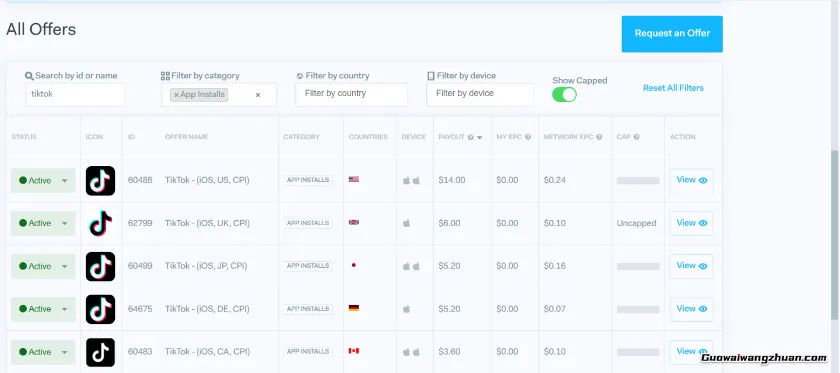Click App Installs badge in offer 62799 row

click(308, 223)
